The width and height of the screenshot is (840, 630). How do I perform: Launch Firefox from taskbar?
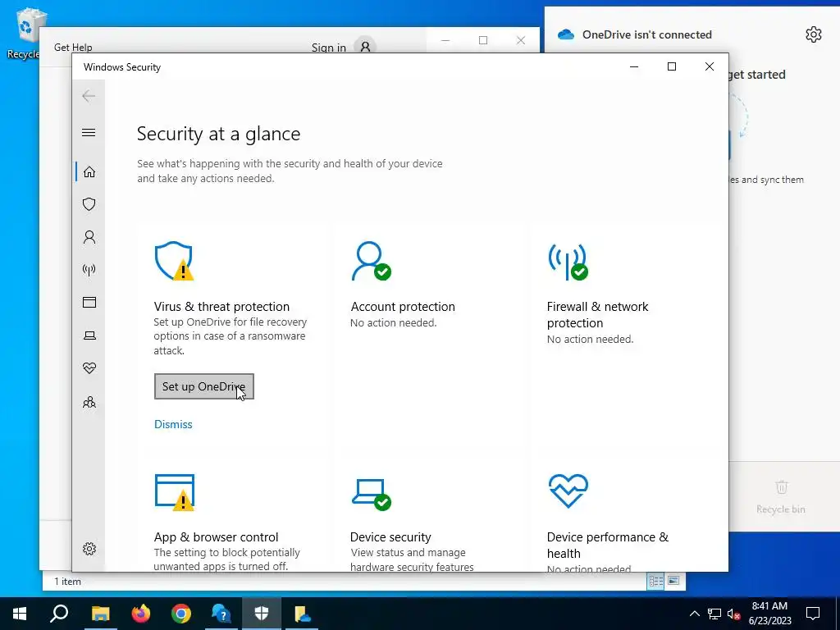coord(141,614)
